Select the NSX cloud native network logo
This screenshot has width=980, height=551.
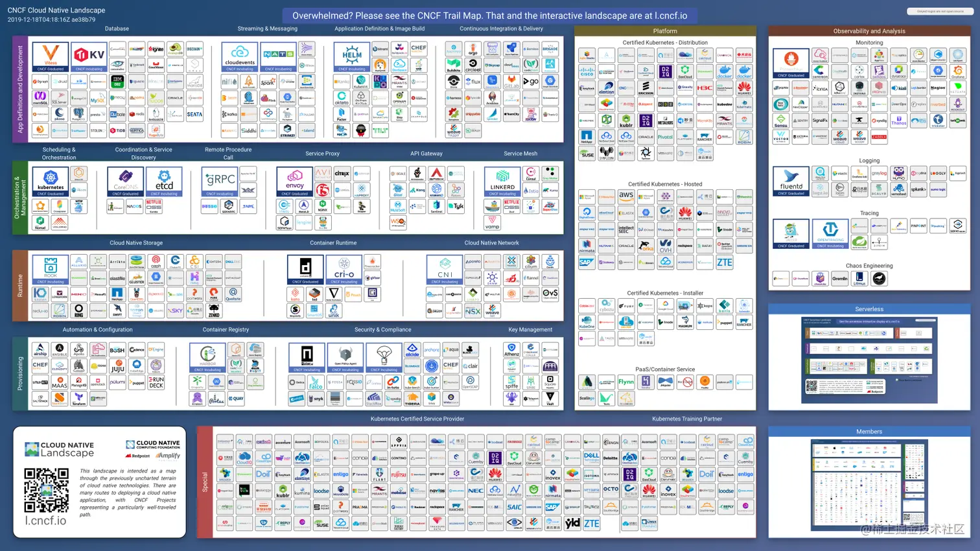(x=473, y=311)
